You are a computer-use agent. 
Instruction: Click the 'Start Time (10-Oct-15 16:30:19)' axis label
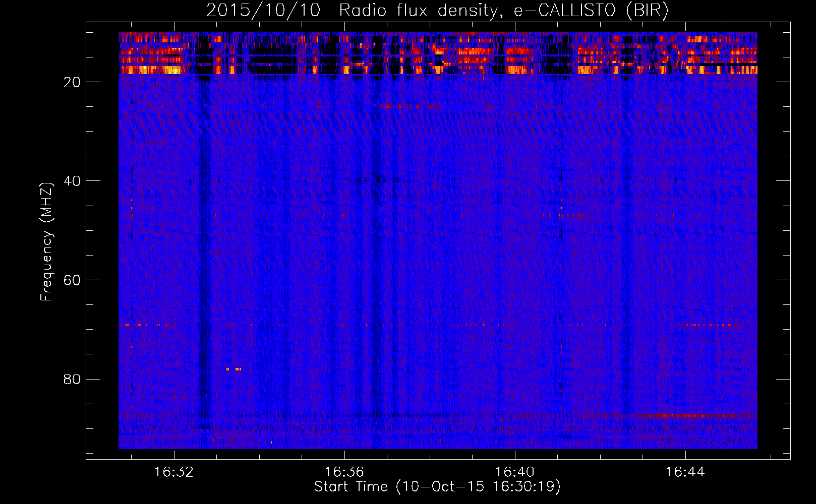coord(437,487)
